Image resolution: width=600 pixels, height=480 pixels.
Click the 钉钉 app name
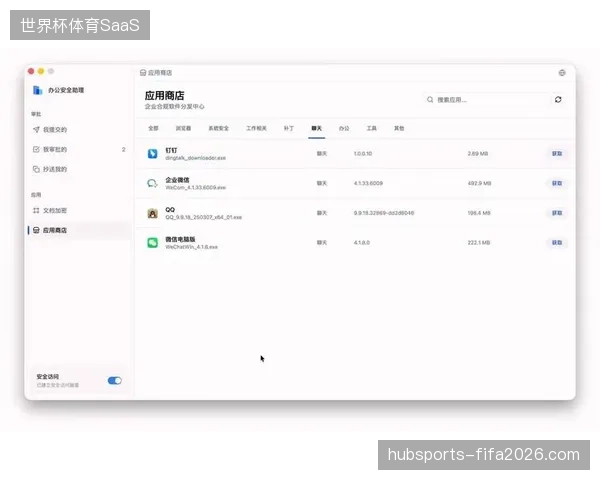pyautogui.click(x=171, y=150)
